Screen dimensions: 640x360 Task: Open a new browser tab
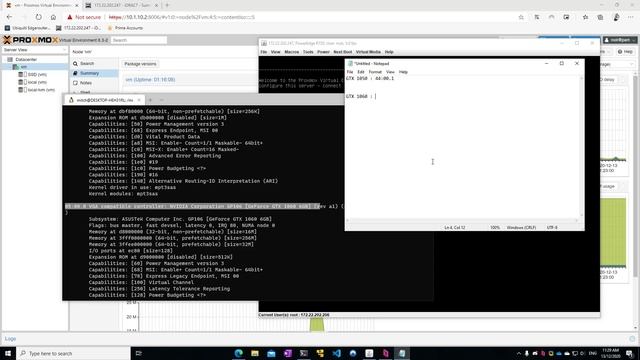pos(167,5)
